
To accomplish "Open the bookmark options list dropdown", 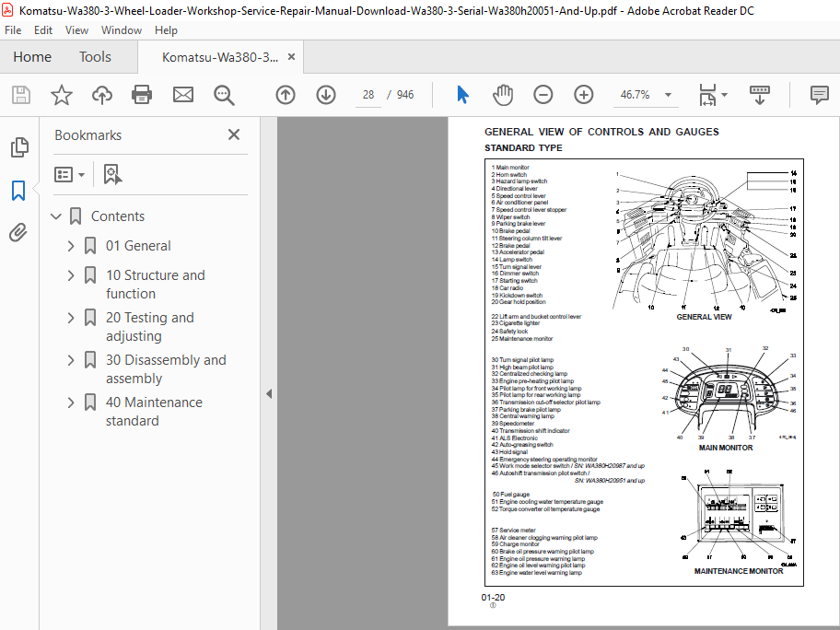I will click(70, 175).
